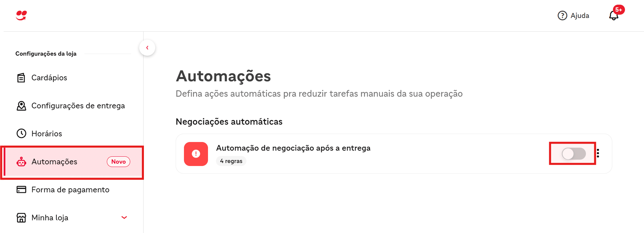Open the automation's three-dot options menu

(598, 153)
